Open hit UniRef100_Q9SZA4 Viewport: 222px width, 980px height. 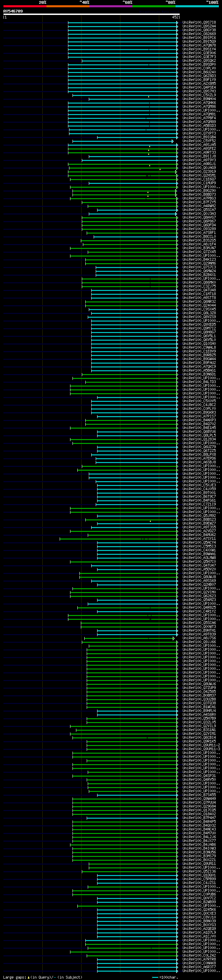(x=199, y=26)
